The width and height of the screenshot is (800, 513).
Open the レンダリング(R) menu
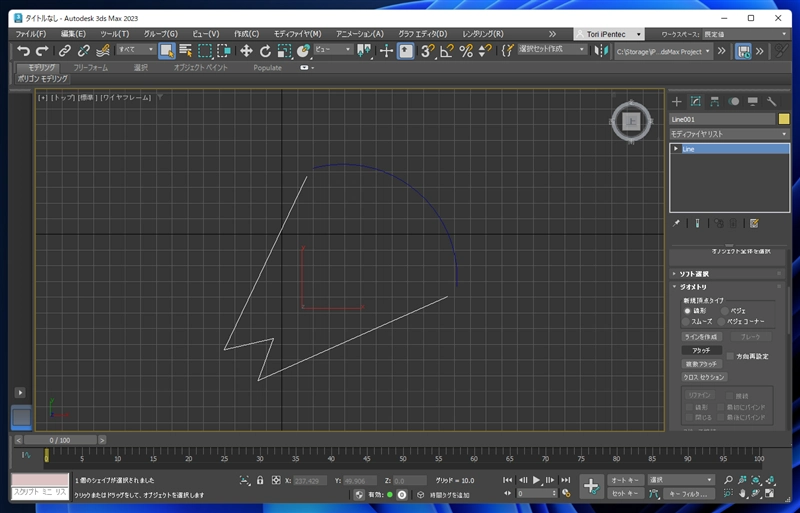[482, 33]
